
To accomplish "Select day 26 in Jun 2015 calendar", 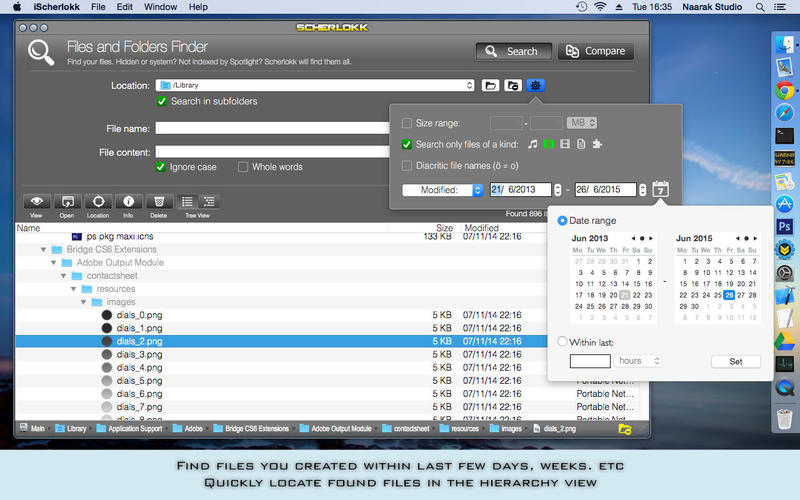I will (x=729, y=295).
